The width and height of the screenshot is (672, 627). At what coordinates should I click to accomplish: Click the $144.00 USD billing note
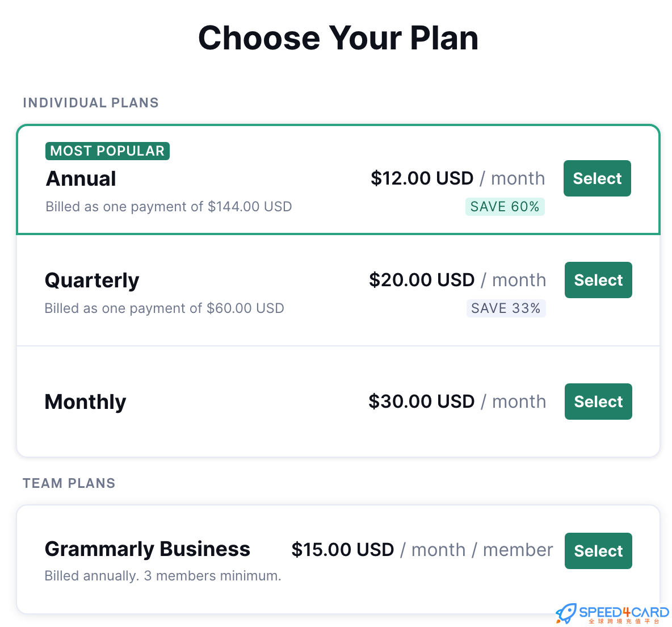169,207
